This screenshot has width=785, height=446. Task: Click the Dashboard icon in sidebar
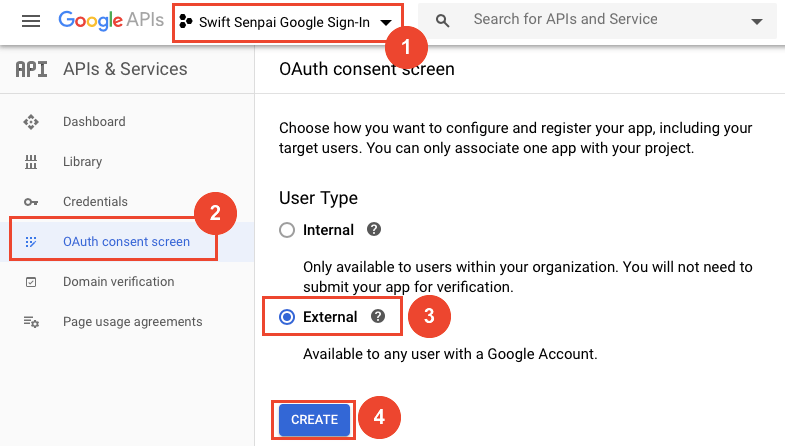[x=31, y=122]
